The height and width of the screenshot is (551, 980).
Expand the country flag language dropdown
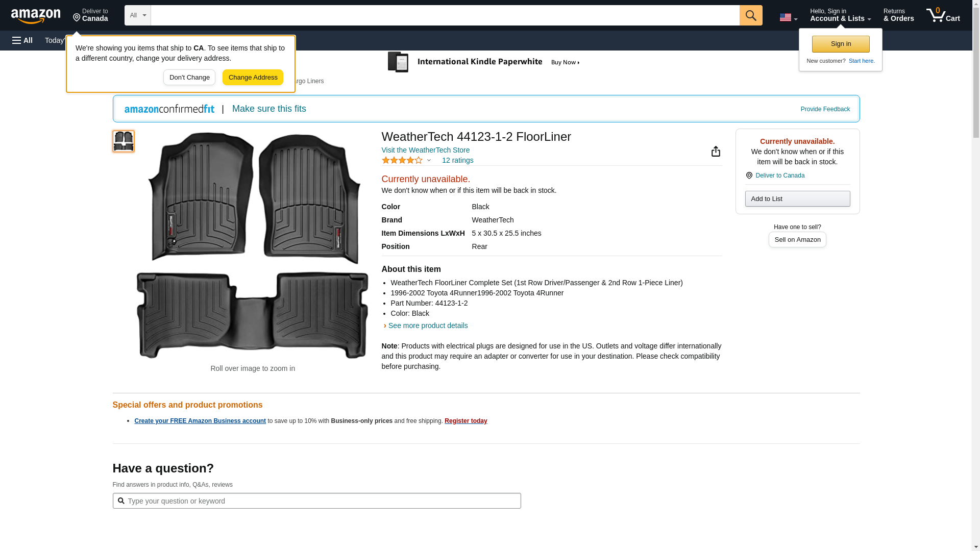788,17
